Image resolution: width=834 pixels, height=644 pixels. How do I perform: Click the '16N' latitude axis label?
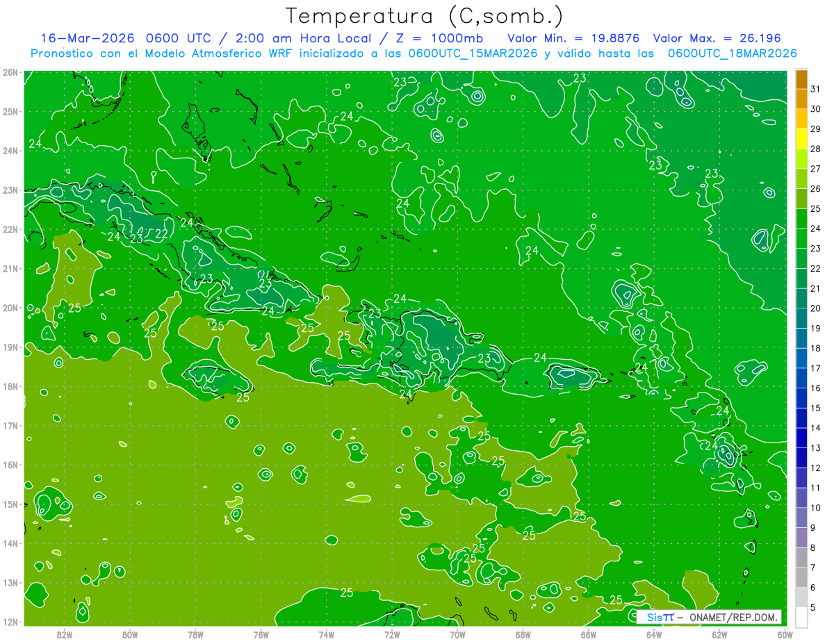tap(10, 465)
